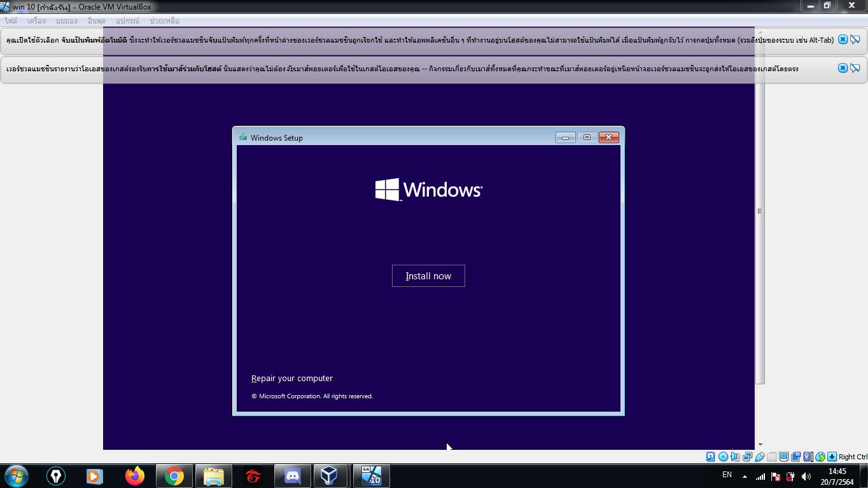Open the power battery tray icon
This screenshot has width=868, height=488.
[790, 477]
